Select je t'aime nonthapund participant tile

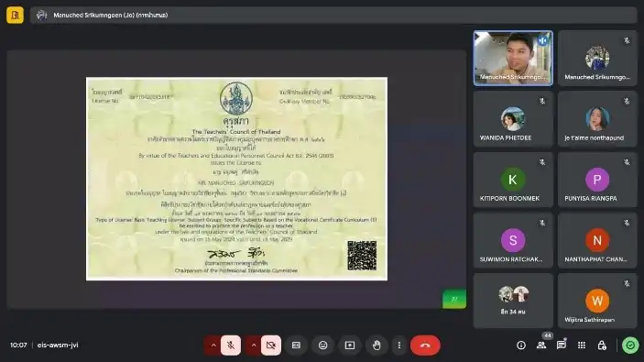click(x=597, y=119)
